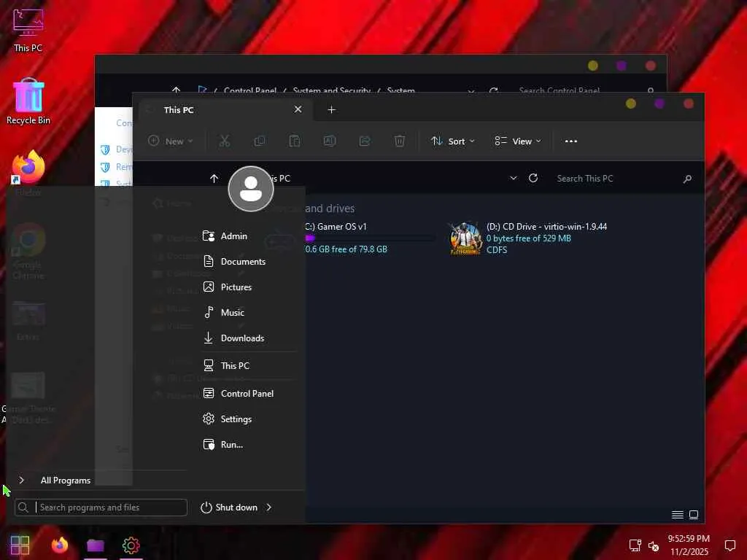This screenshot has height=560, width=747.
Task: Click the muted volume icon in tray
Action: (654, 546)
